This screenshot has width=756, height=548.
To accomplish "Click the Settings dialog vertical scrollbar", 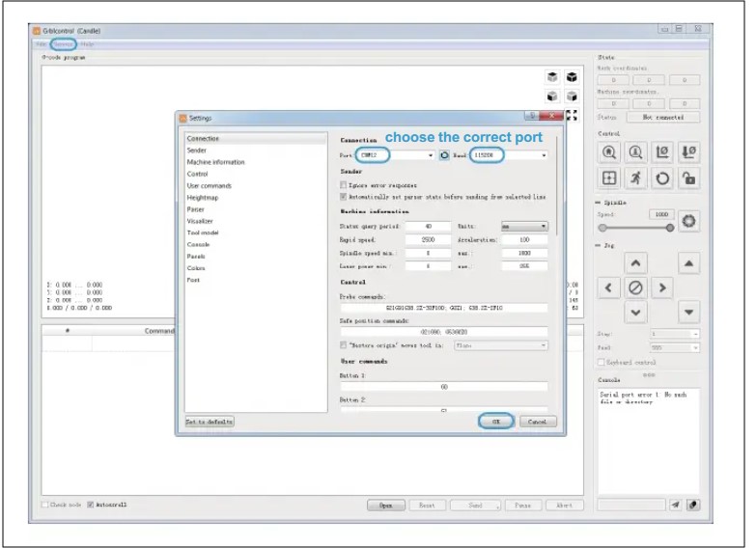I will coord(557,187).
